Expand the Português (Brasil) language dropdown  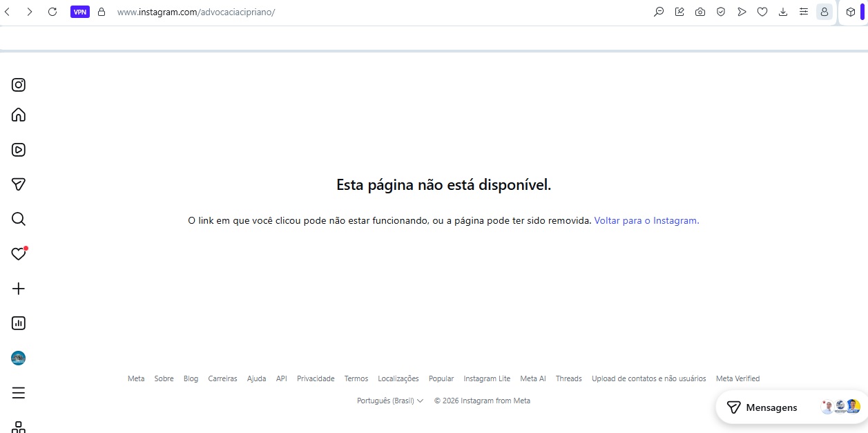pyautogui.click(x=390, y=401)
